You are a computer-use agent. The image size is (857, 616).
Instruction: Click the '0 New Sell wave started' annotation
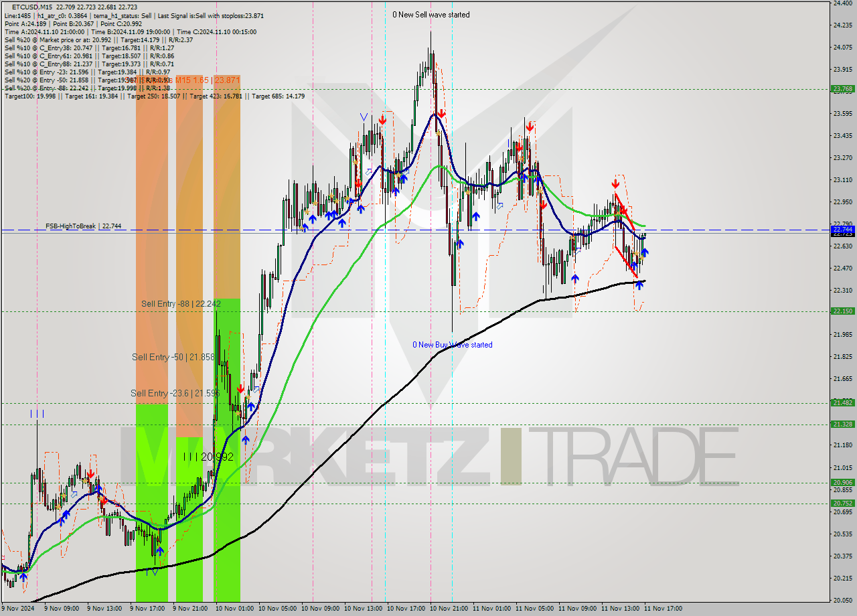[431, 15]
